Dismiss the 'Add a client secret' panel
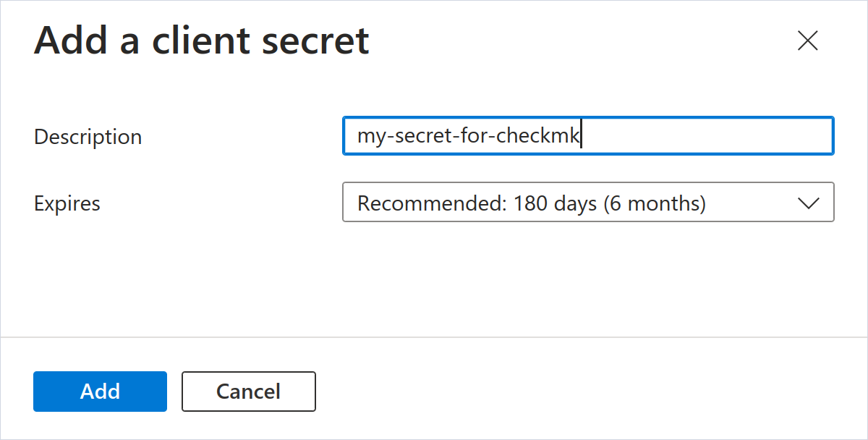This screenshot has width=868, height=440. (x=807, y=41)
